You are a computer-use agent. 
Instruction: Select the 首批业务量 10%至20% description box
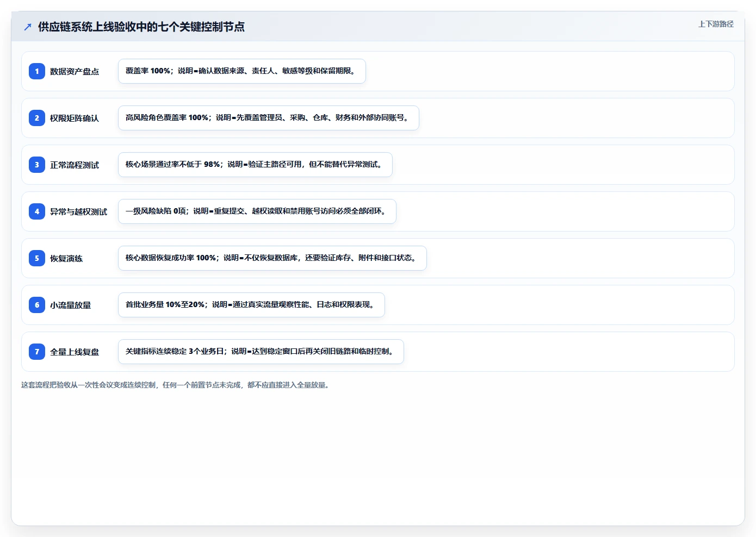251,305
